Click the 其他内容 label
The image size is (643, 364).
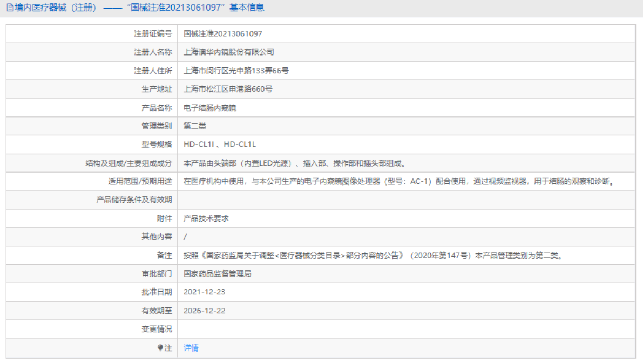pyautogui.click(x=157, y=236)
